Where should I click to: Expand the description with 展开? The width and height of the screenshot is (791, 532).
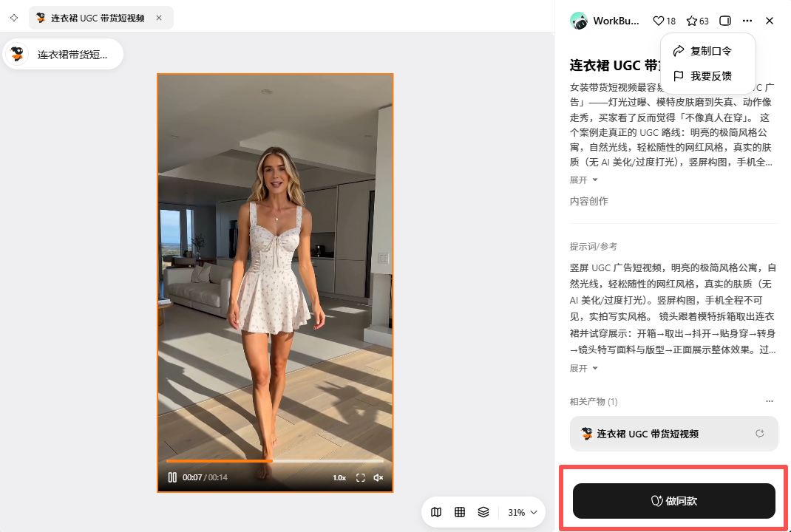584,180
